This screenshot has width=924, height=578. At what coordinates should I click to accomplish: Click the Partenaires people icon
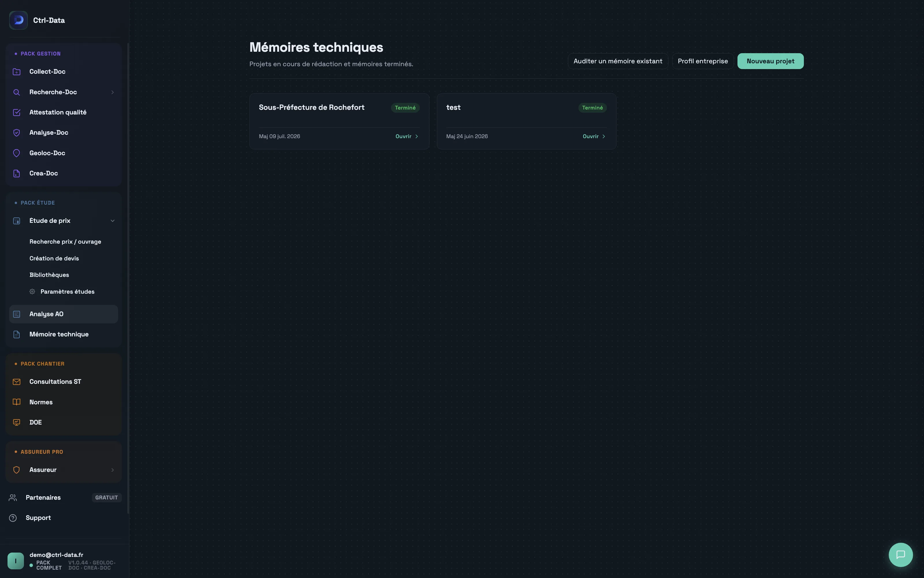tap(13, 497)
